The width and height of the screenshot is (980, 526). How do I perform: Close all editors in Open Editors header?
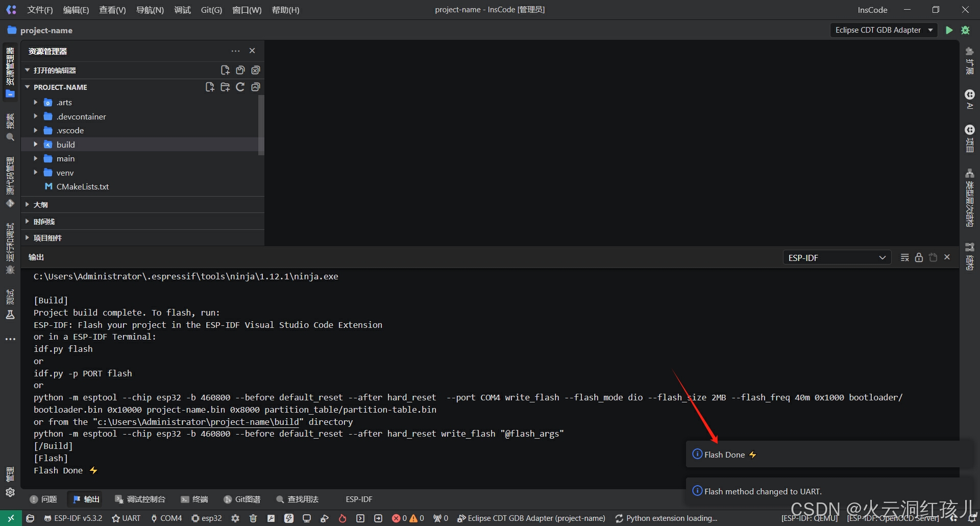coord(256,70)
